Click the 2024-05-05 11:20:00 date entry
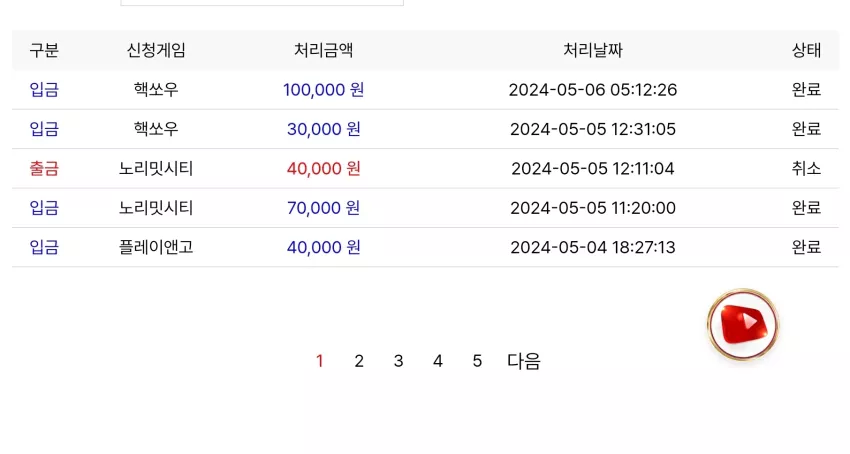The width and height of the screenshot is (850, 454). 593,208
